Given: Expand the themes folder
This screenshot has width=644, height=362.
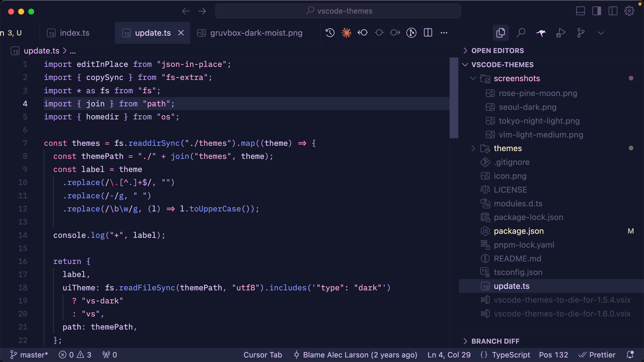Looking at the screenshot, I should (x=507, y=148).
